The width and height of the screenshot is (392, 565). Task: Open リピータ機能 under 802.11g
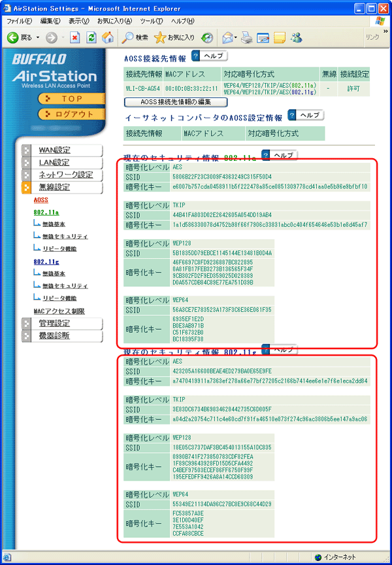[x=59, y=298]
